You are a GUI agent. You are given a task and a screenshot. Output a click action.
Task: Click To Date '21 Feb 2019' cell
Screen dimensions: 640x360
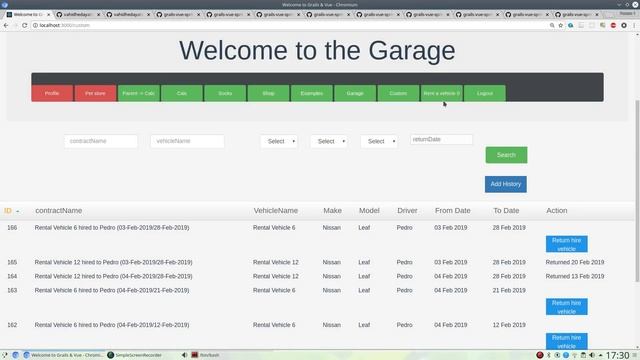click(509, 291)
